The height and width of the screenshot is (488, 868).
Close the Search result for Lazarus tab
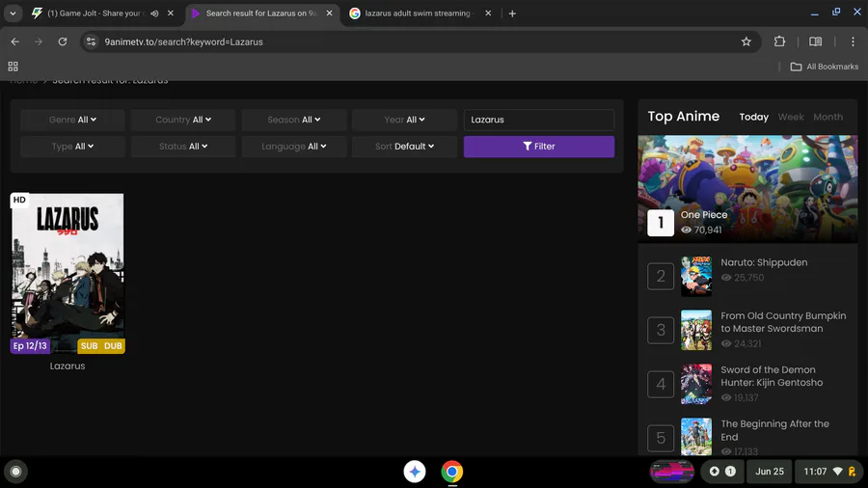point(330,14)
